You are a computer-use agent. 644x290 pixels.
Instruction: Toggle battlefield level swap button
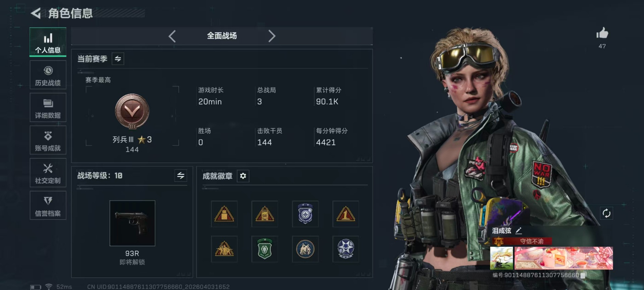point(181,176)
